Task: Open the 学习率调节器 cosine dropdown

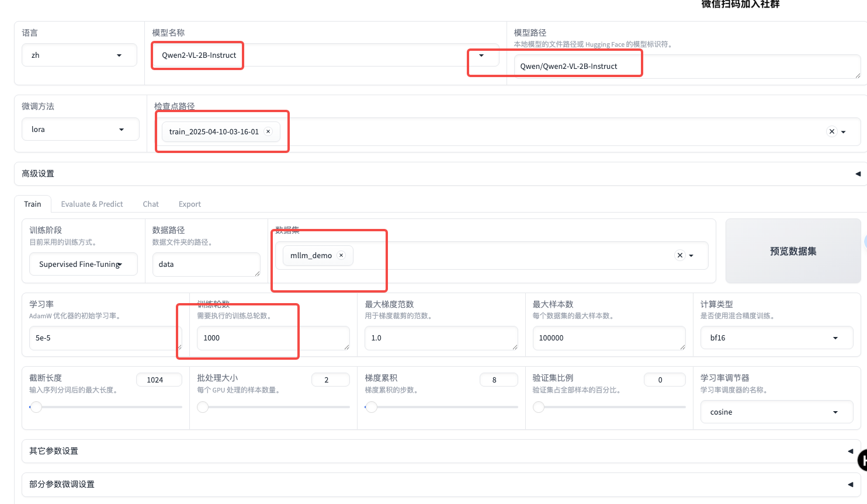Action: tap(777, 412)
